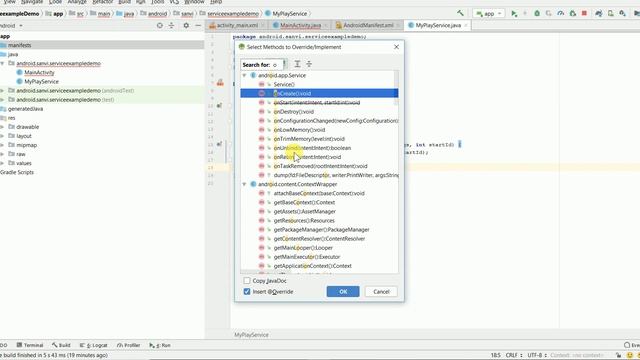Select onDestroy():void method
Screen dimensions: 640x360
(x=293, y=111)
